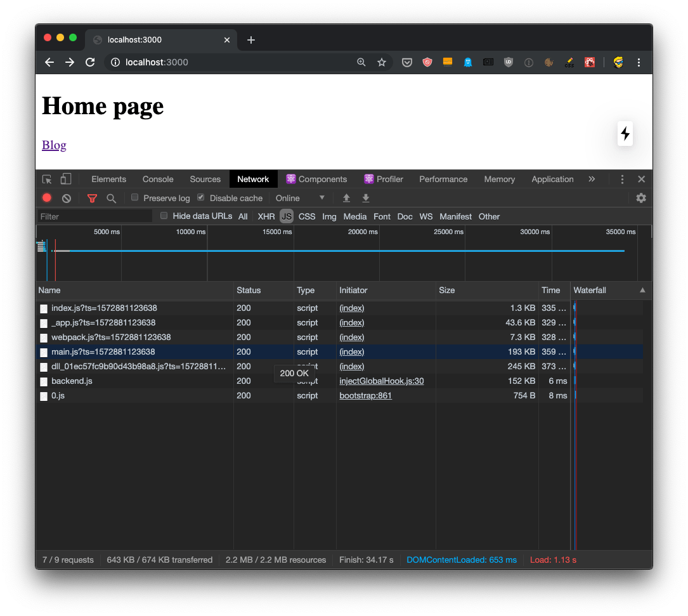Open the injectGlobalHook.js:30 initiator link
688x616 pixels.
point(381,381)
